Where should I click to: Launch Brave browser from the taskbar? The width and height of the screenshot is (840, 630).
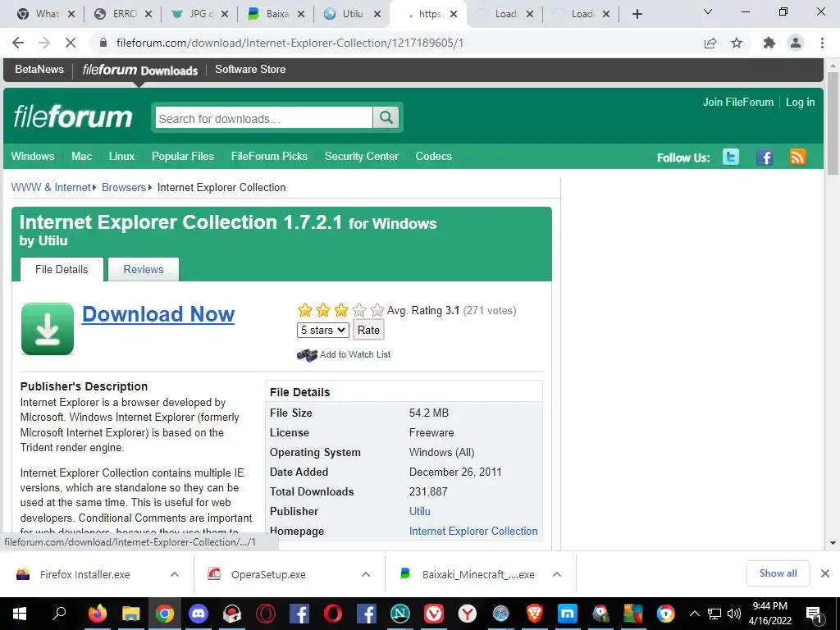click(x=534, y=614)
